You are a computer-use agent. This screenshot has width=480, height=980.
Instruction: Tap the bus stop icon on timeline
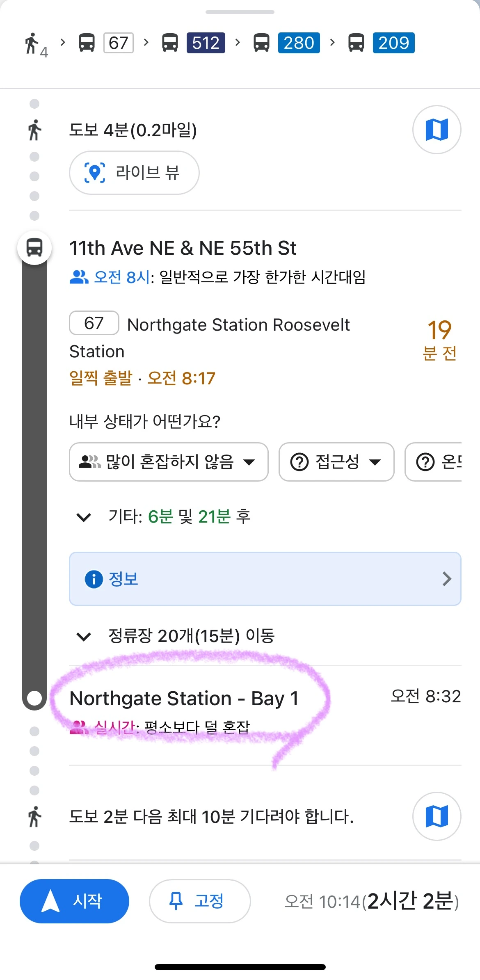(x=34, y=248)
